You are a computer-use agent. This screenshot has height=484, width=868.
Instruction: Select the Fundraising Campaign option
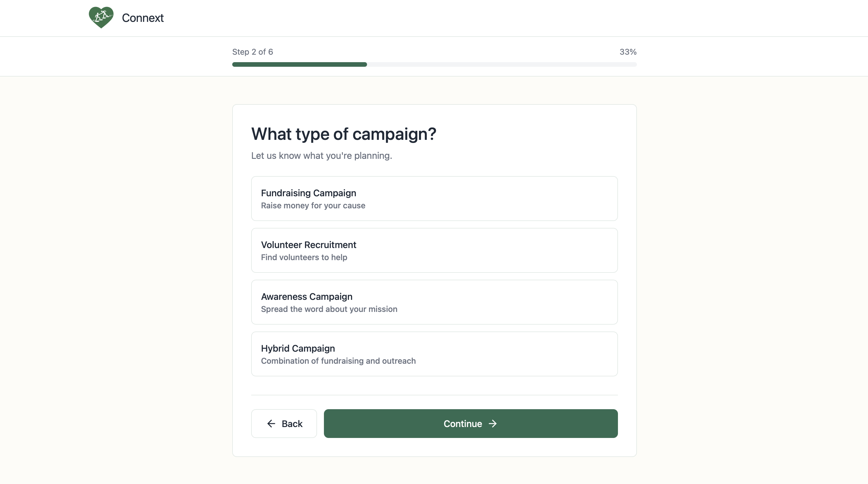tap(434, 198)
